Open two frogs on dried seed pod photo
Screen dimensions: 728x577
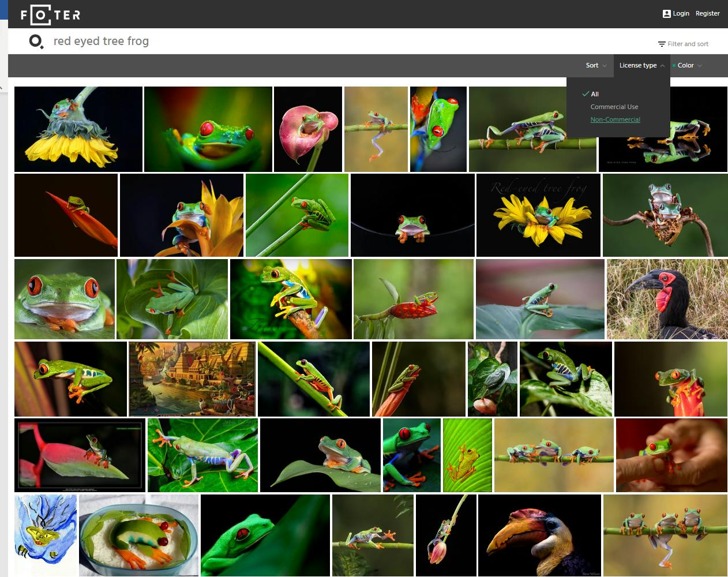pos(665,215)
